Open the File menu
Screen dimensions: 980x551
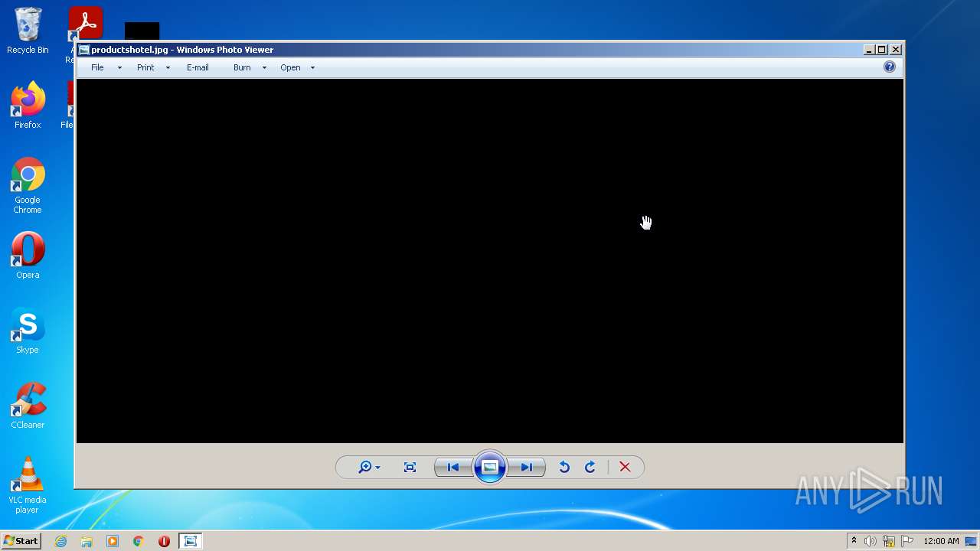[97, 67]
